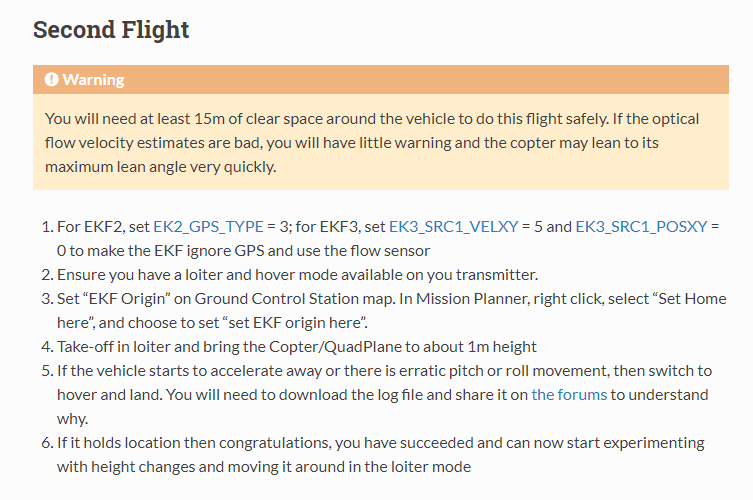The width and height of the screenshot is (753, 500).
Task: Click the "For EKF2, set" text in step 1
Action: click(103, 227)
